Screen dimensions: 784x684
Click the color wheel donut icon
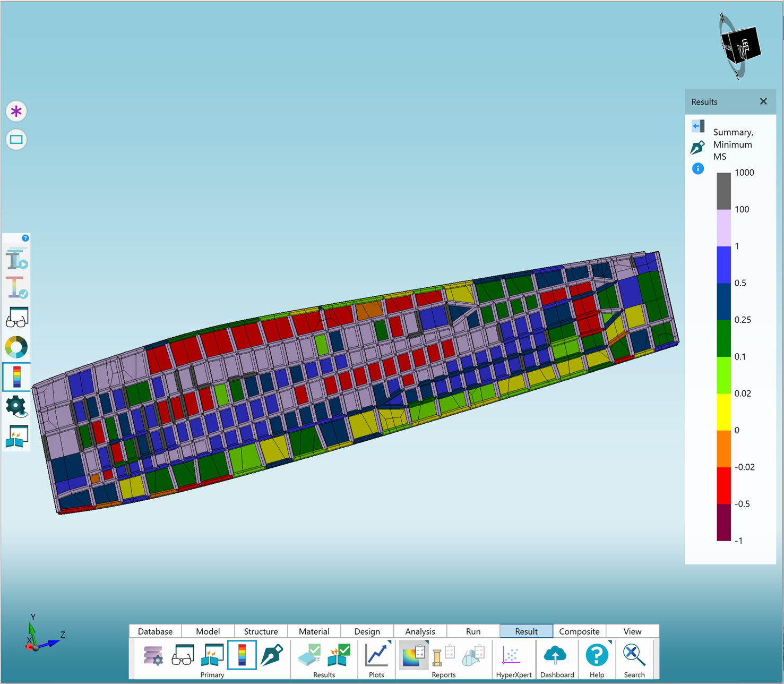click(16, 347)
